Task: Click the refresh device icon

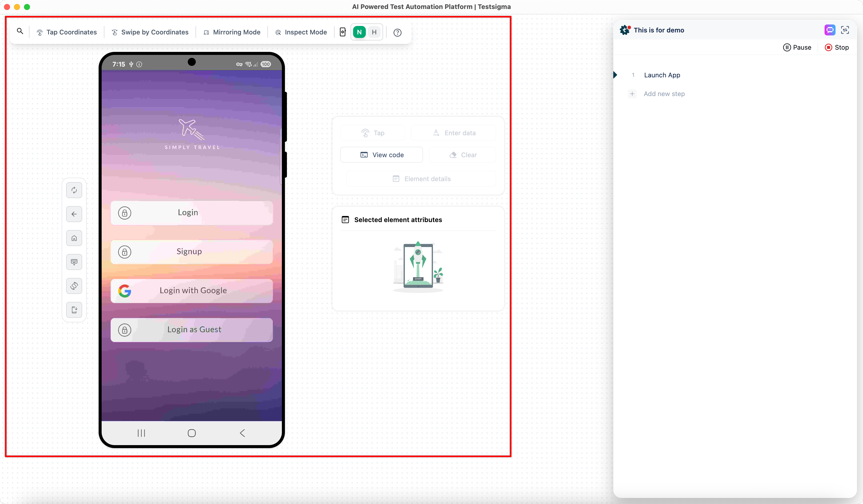Action: [74, 190]
